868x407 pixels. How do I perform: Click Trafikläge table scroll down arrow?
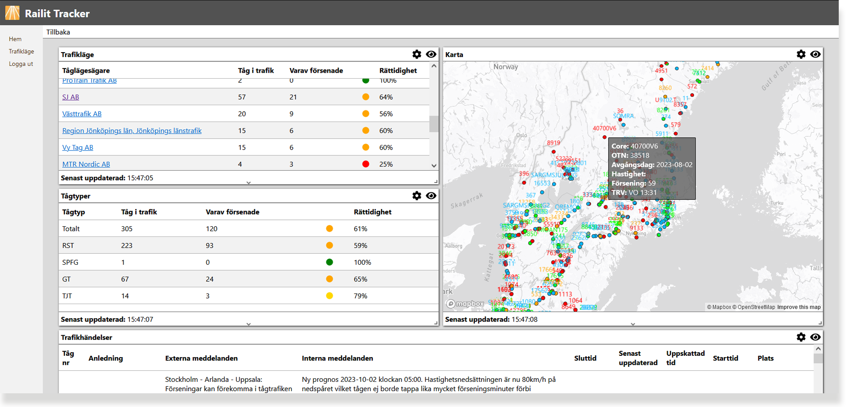tap(434, 166)
